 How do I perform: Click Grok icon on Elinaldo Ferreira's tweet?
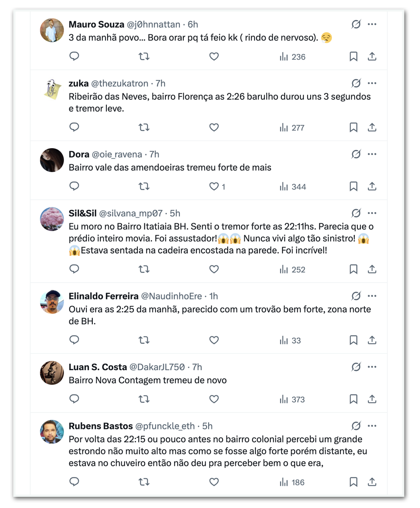pos(356,296)
